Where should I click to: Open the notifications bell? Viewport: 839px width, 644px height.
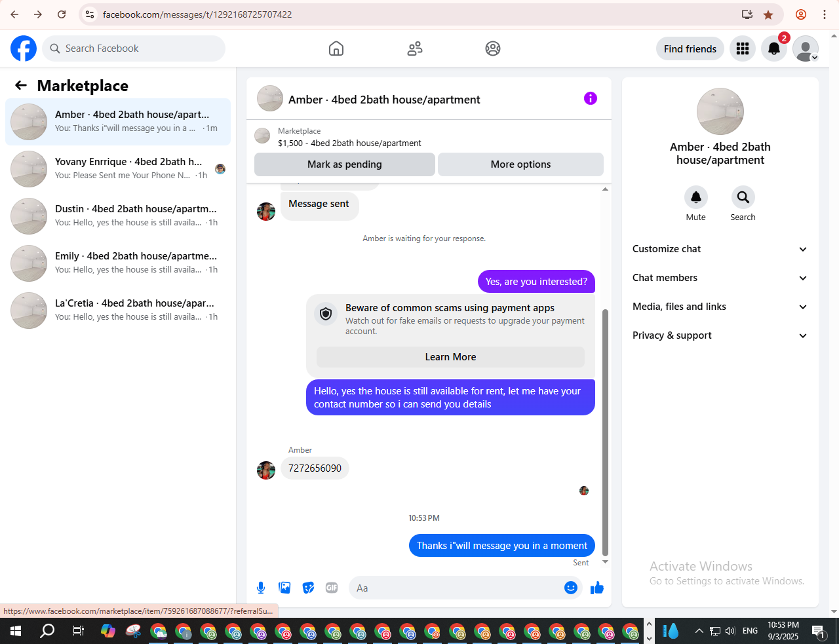point(774,48)
